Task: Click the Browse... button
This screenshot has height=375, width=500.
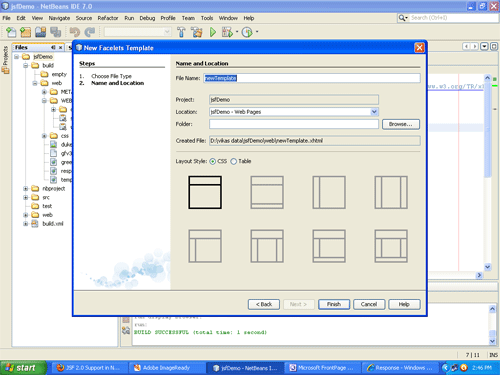Action: click(x=401, y=124)
